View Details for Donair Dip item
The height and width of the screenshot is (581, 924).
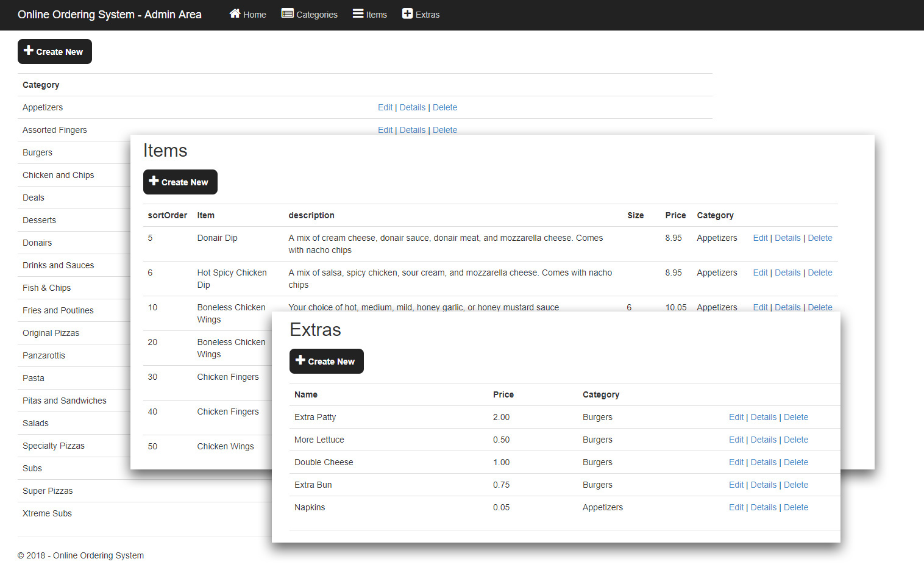pos(787,238)
